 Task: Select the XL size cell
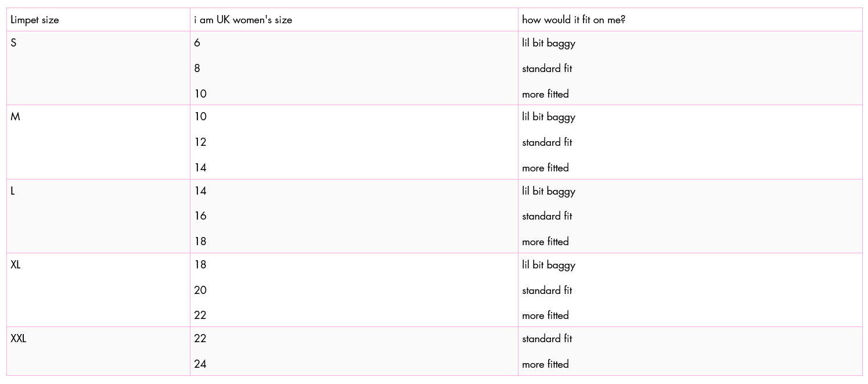coord(98,290)
